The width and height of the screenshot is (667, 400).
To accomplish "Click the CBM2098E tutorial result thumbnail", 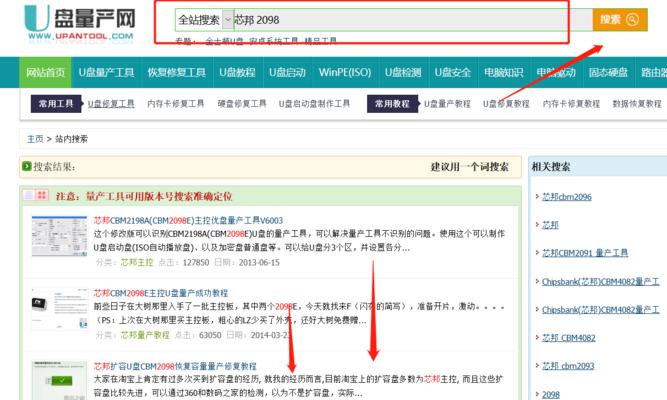I will click(x=59, y=309).
